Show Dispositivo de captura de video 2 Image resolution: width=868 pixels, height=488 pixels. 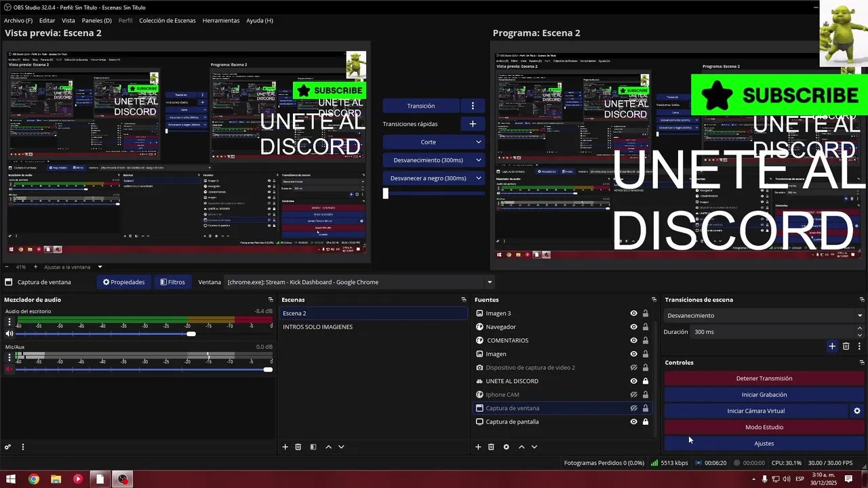633,367
